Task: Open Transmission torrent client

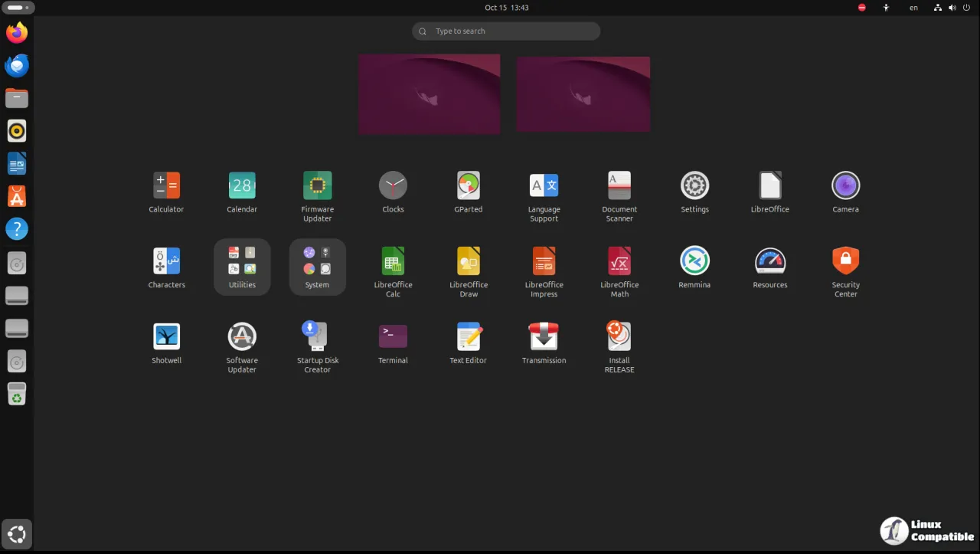Action: pos(544,336)
